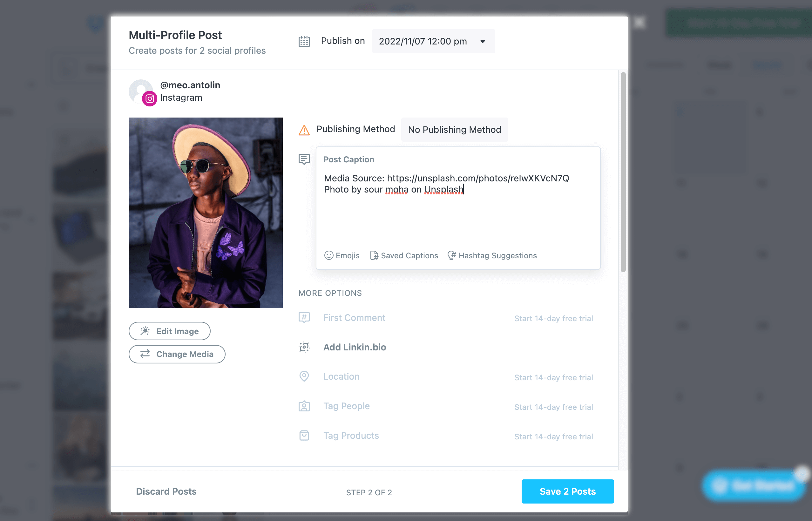Open the Emojis picker
812x521 pixels.
[342, 255]
